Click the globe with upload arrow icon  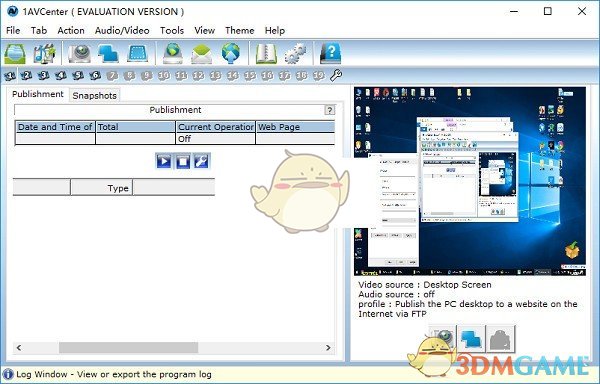coord(231,54)
